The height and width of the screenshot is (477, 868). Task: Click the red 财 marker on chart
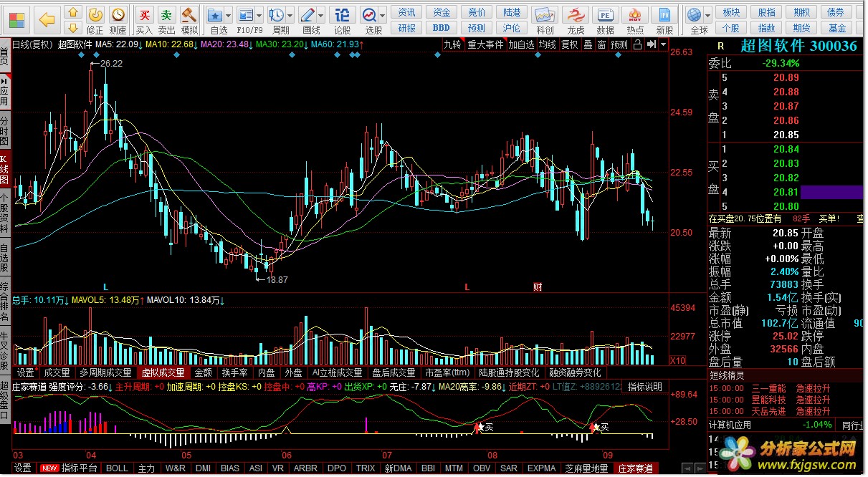pyautogui.click(x=538, y=287)
